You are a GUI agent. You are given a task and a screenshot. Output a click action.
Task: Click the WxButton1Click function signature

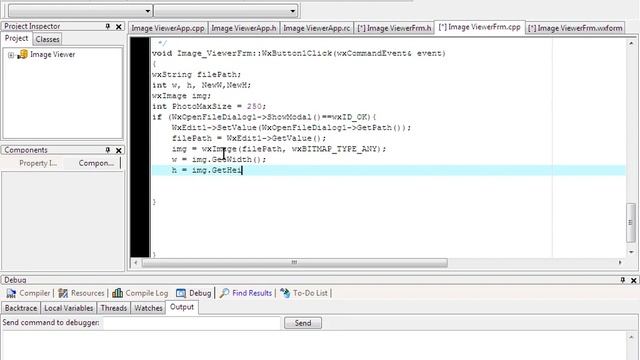(298, 53)
